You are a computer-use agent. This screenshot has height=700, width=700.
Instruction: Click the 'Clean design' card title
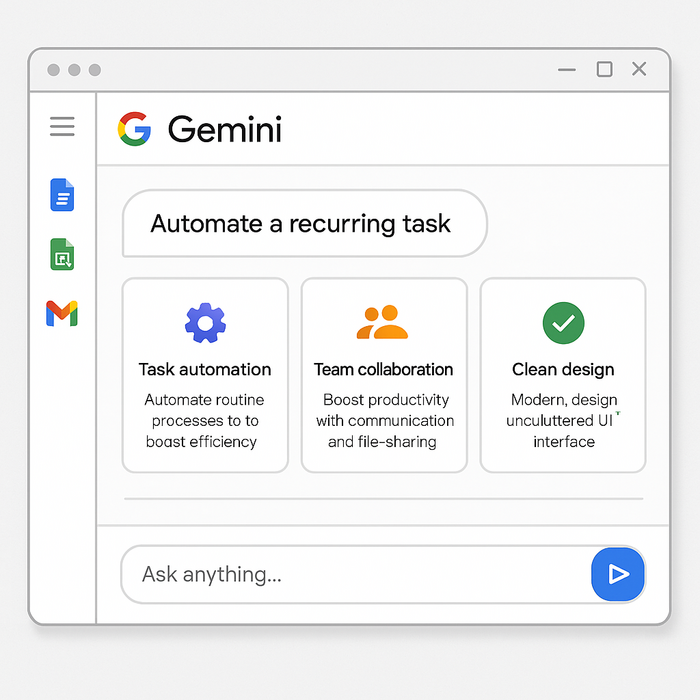point(563,370)
